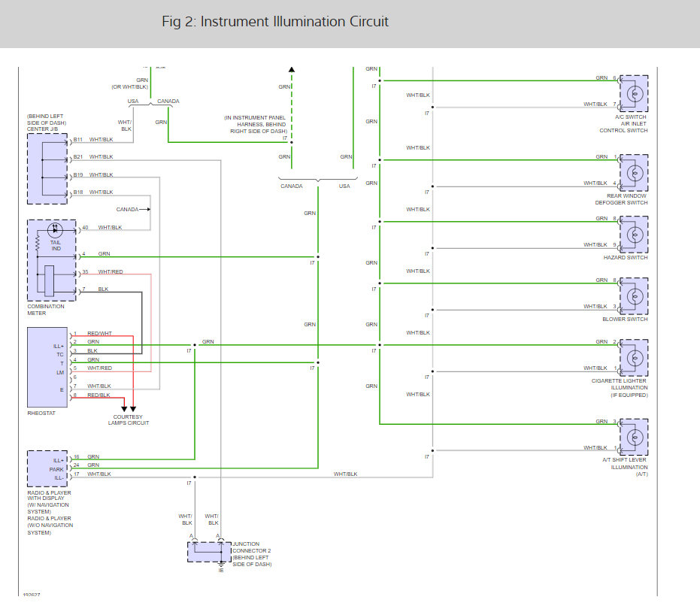Click the 'REAR WINDOW DEFOGGER SWITCH' label

(x=621, y=199)
